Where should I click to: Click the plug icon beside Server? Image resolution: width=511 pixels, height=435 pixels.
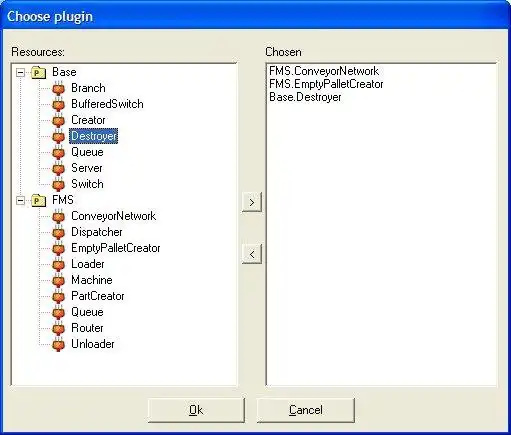[x=58, y=168]
